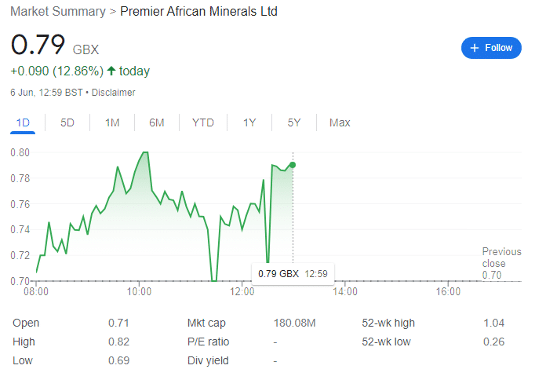Show the 6M chart range
The width and height of the screenshot is (536, 380).
pos(157,122)
